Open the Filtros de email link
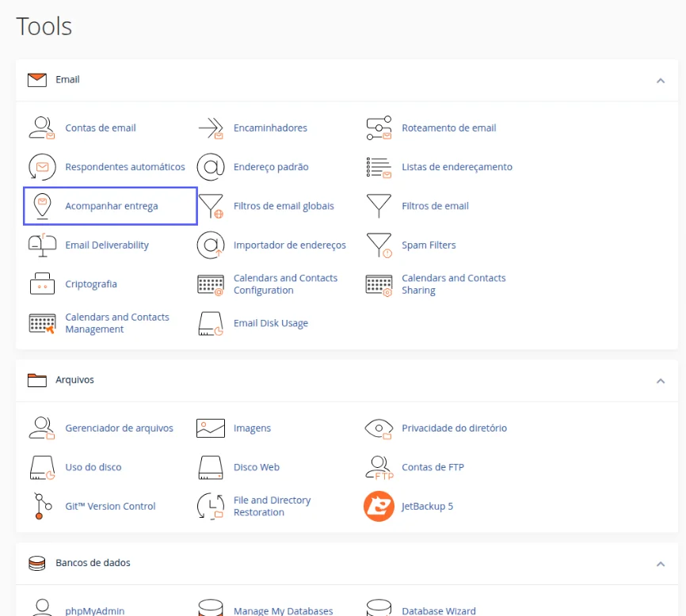Viewport: 686px width, 616px height. pos(436,206)
